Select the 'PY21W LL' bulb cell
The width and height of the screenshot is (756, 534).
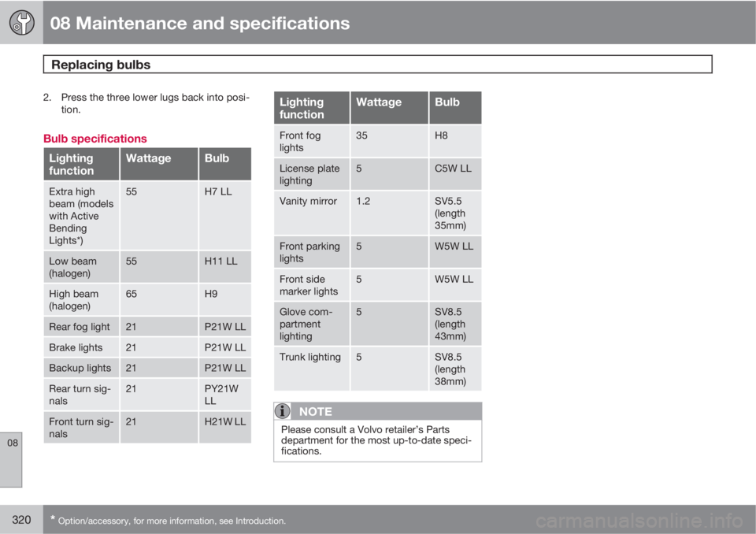point(224,395)
